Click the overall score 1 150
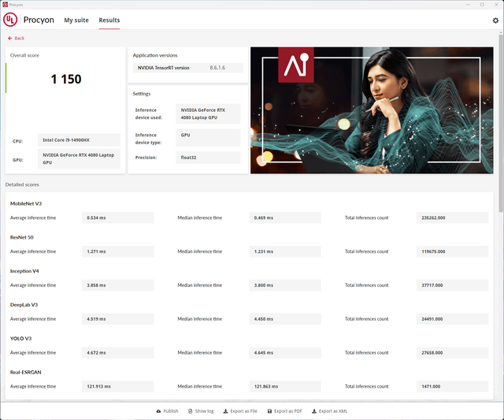Screen dimensions: 504x420 point(66,79)
